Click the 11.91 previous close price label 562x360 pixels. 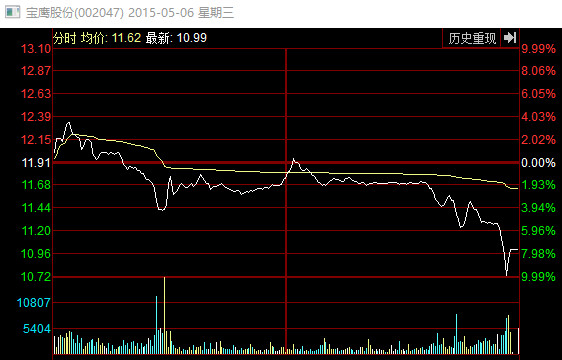36,163
